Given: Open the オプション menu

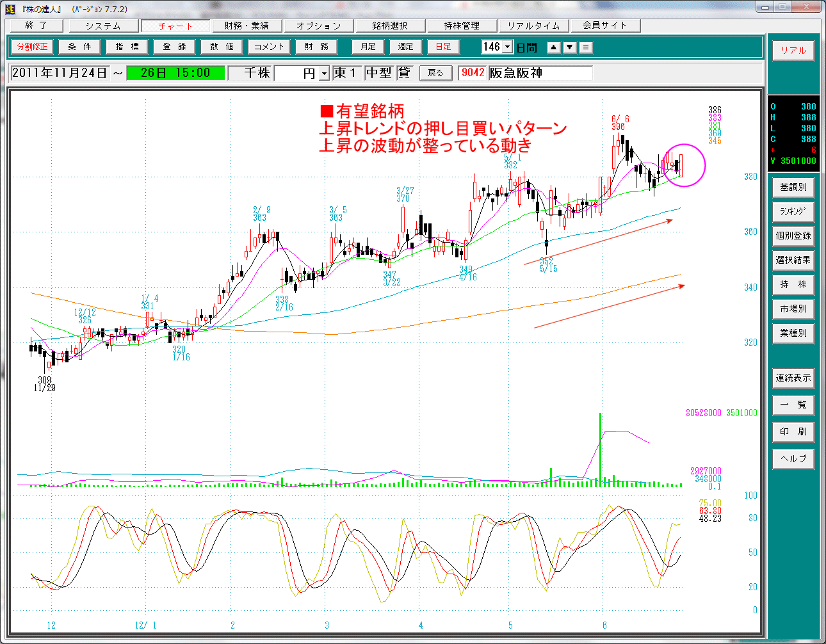Looking at the screenshot, I should click(318, 26).
